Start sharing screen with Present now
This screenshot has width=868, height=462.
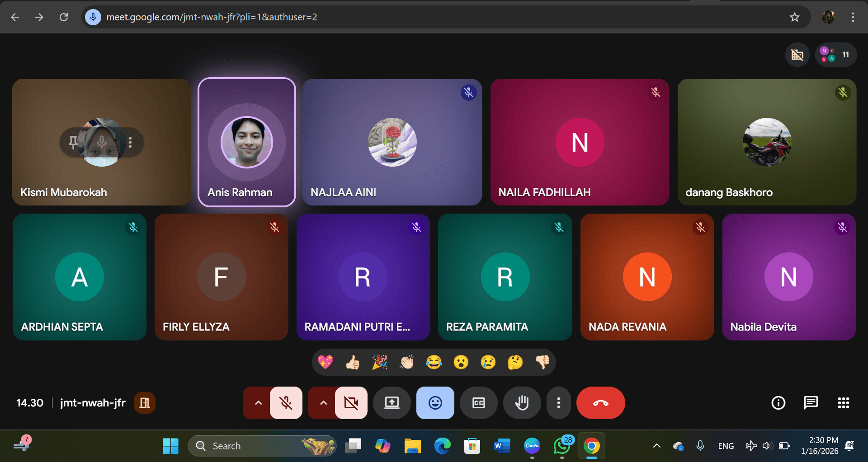pos(392,403)
